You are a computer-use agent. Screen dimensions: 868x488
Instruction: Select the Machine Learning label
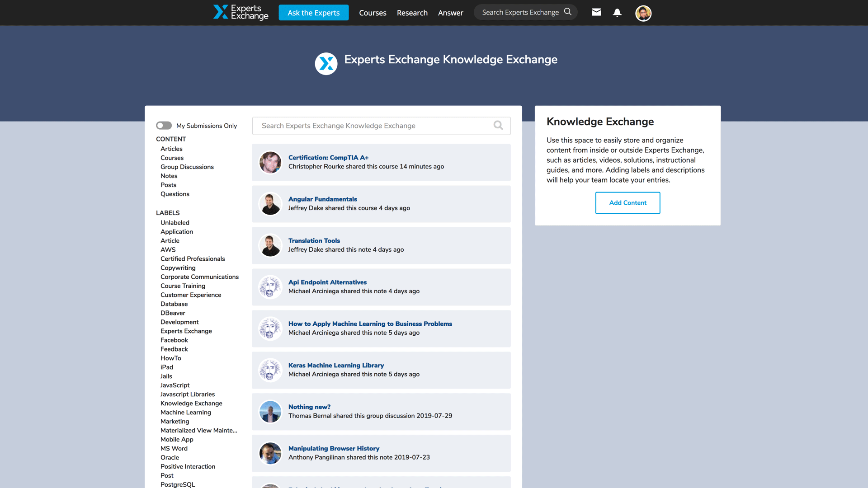[185, 413]
